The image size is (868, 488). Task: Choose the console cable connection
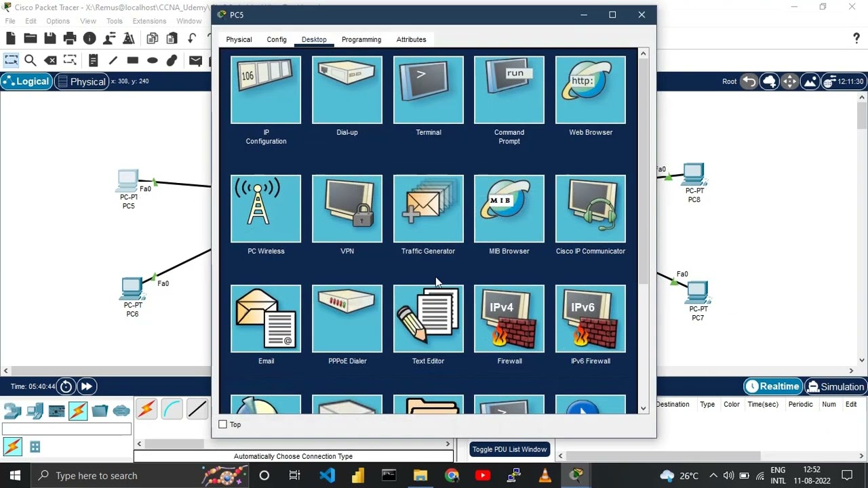[172, 409]
